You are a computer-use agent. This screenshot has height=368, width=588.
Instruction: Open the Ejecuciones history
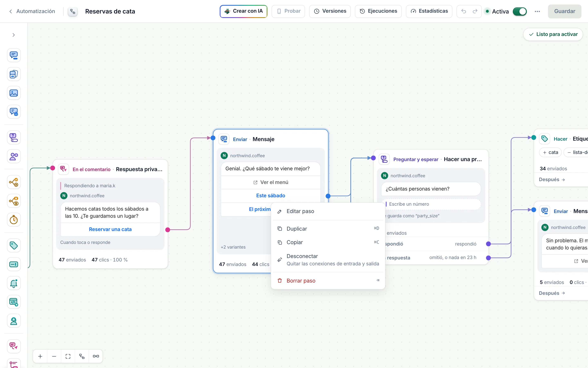[378, 11]
